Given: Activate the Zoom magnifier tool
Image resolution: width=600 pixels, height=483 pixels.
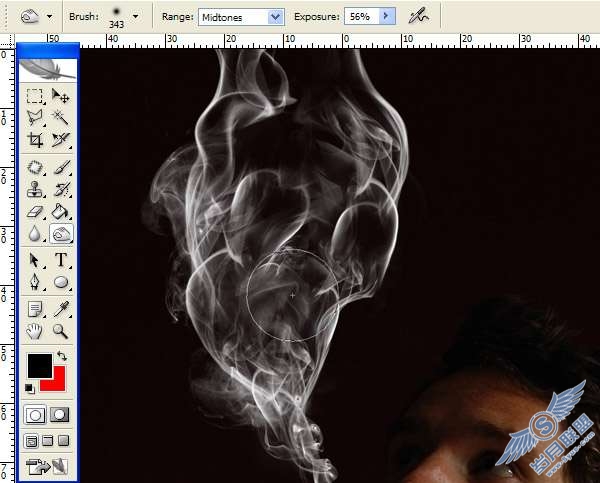Looking at the screenshot, I should [x=60, y=331].
